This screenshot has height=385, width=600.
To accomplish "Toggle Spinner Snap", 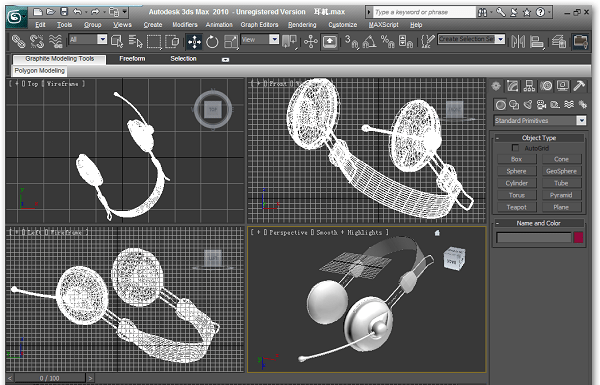I will pos(406,41).
